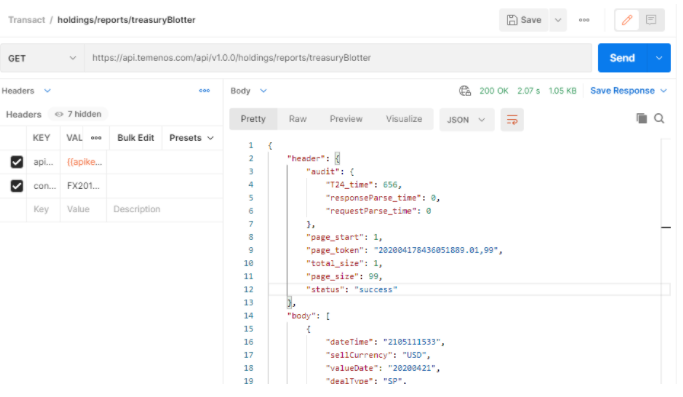Click the holdings/reports/treasuryBlotter title
The height and width of the screenshot is (397, 683).
click(x=126, y=20)
